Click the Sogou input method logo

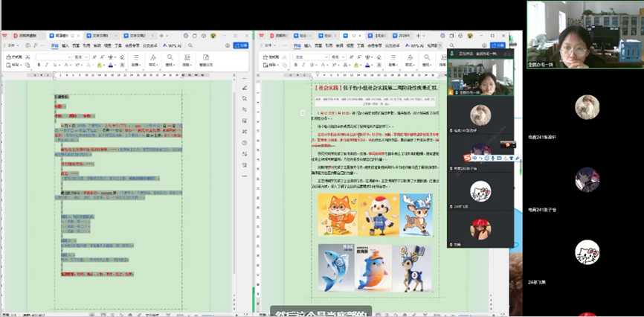468,158
